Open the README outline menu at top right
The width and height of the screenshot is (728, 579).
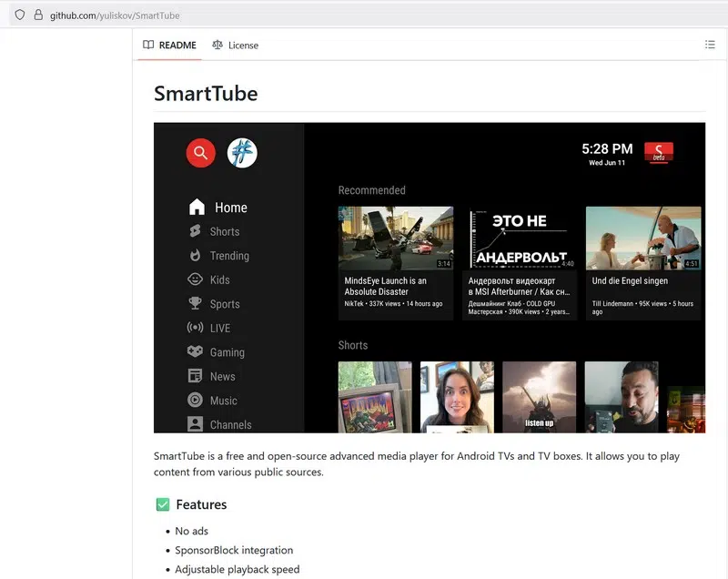710,44
